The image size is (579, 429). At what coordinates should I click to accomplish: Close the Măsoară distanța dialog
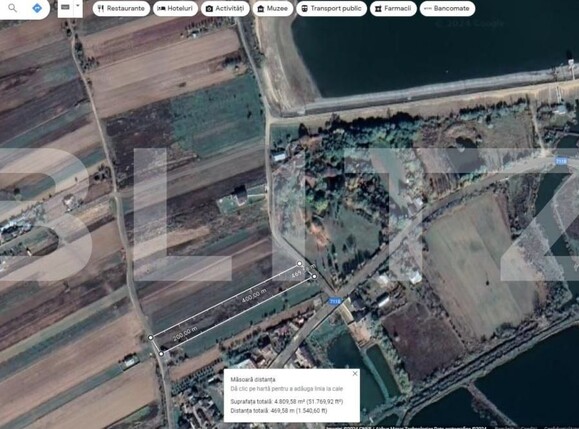click(355, 374)
